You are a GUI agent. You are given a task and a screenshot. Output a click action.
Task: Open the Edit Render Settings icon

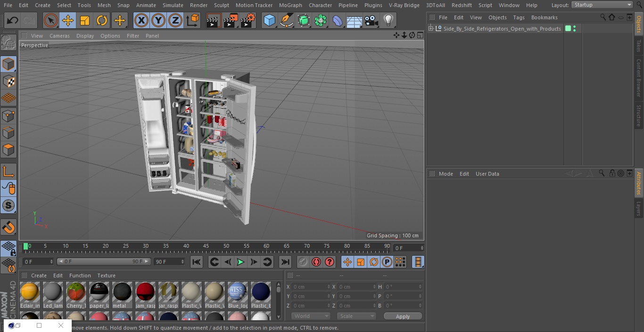click(248, 20)
